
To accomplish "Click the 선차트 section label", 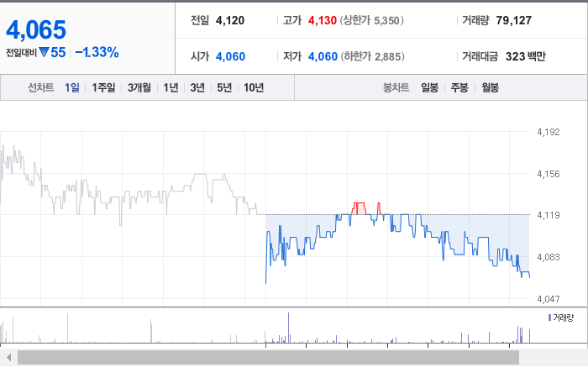I will [x=41, y=87].
